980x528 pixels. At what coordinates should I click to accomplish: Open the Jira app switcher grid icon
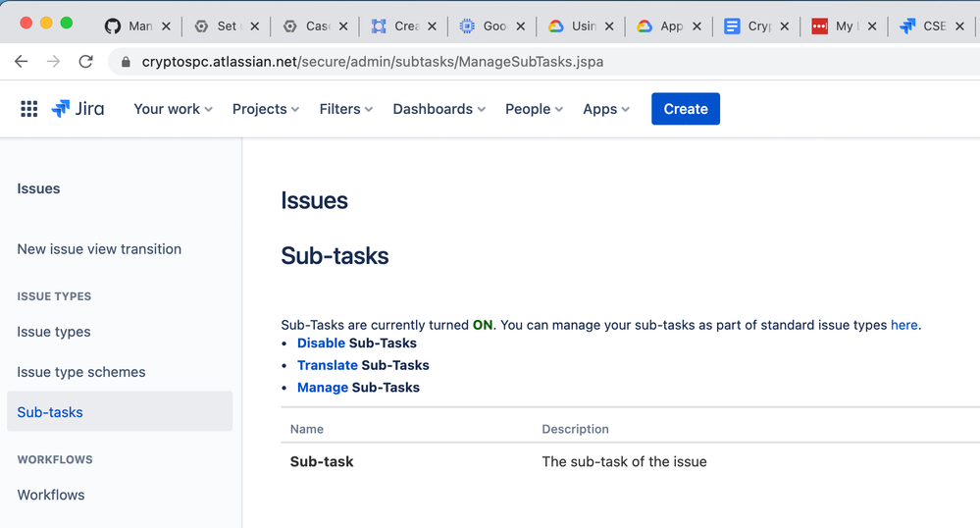pos(28,109)
